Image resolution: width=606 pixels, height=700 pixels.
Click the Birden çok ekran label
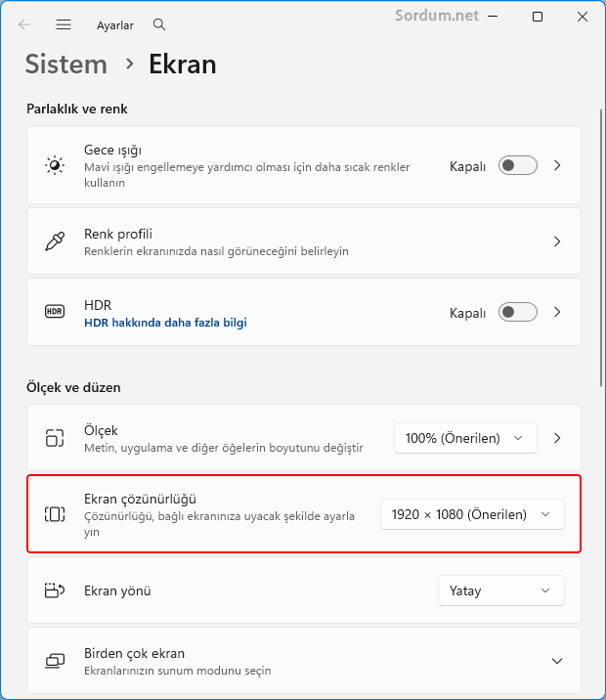pos(134,654)
